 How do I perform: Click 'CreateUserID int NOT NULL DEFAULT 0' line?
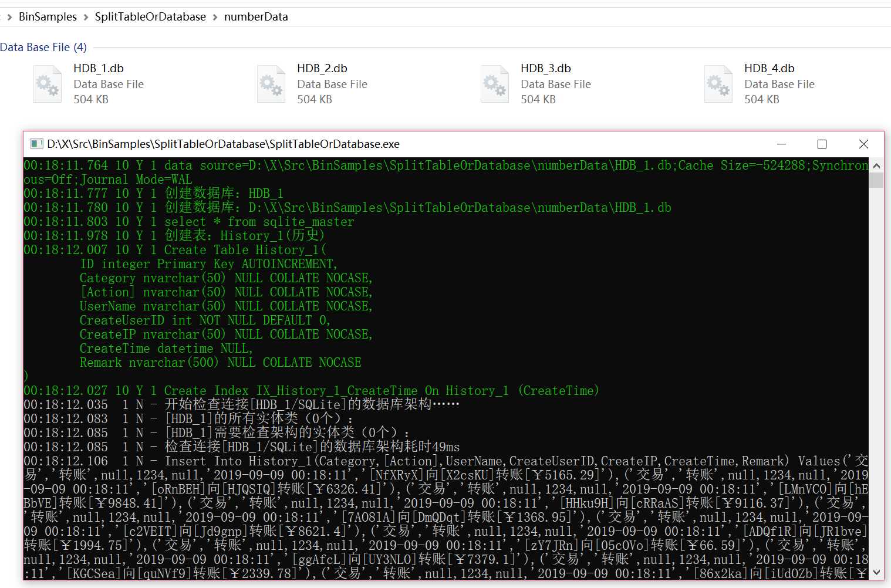click(205, 320)
